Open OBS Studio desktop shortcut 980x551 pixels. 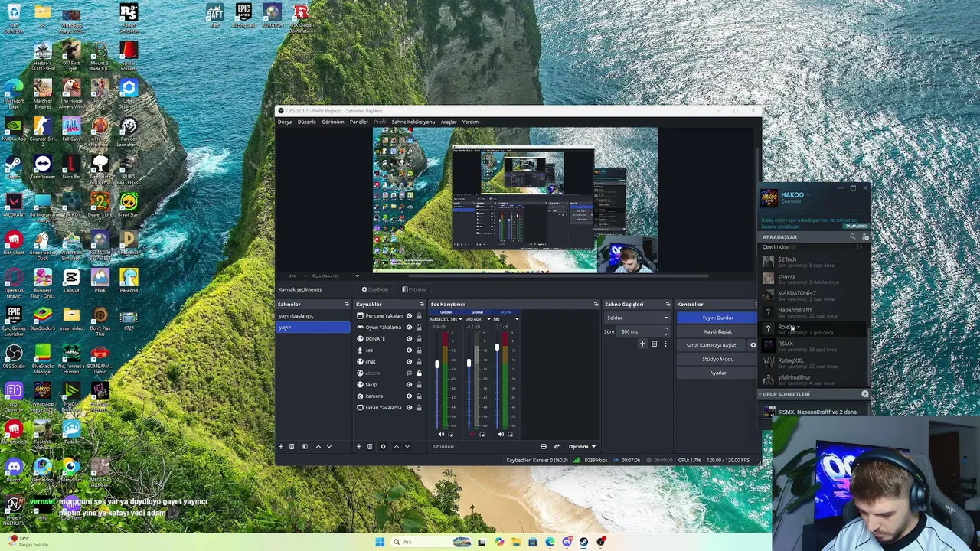(x=14, y=357)
